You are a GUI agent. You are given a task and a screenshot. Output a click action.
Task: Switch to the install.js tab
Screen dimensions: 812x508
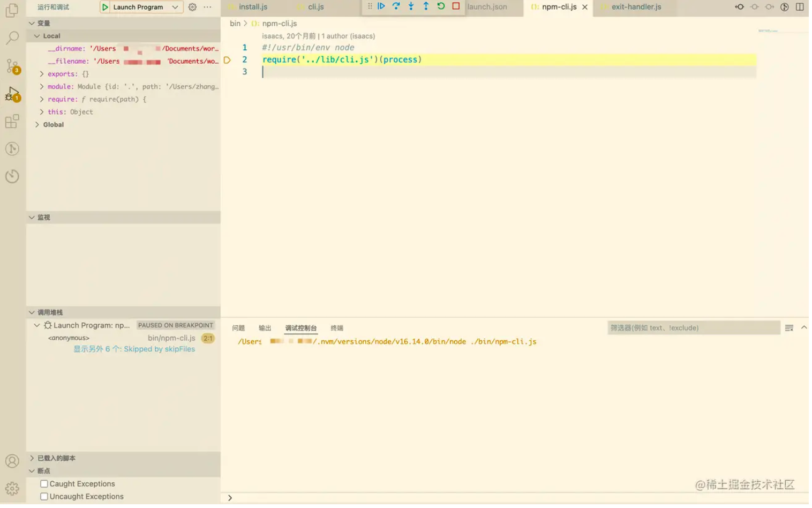coord(253,7)
